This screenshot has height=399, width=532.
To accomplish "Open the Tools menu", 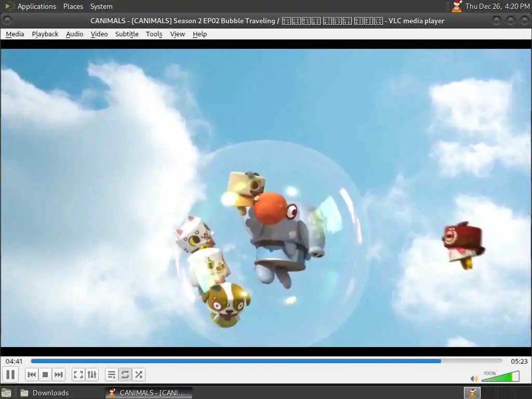I will (154, 34).
